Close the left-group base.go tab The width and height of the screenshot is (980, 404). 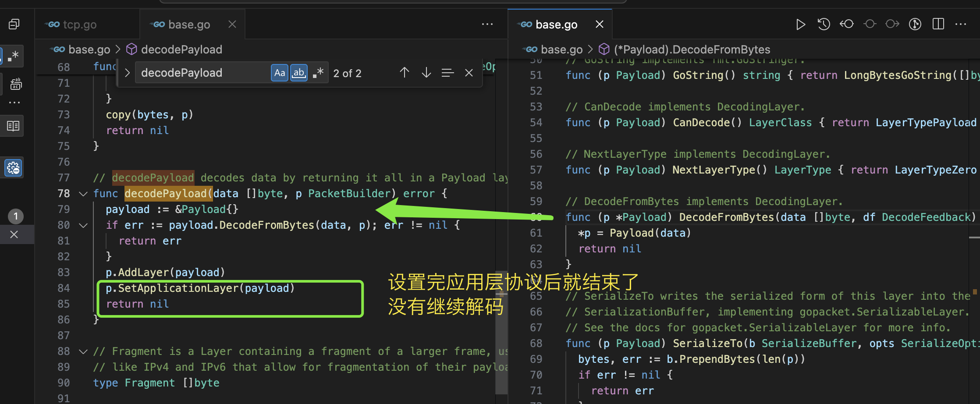[x=232, y=25]
